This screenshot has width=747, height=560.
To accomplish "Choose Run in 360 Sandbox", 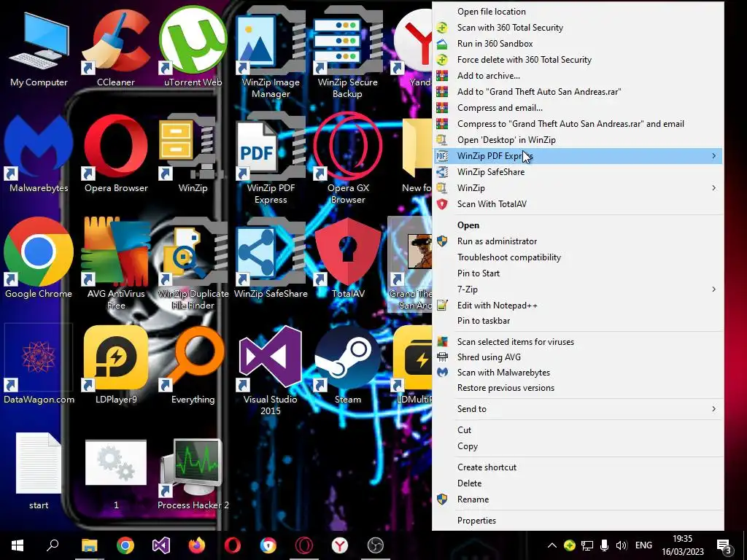I will point(578,43).
